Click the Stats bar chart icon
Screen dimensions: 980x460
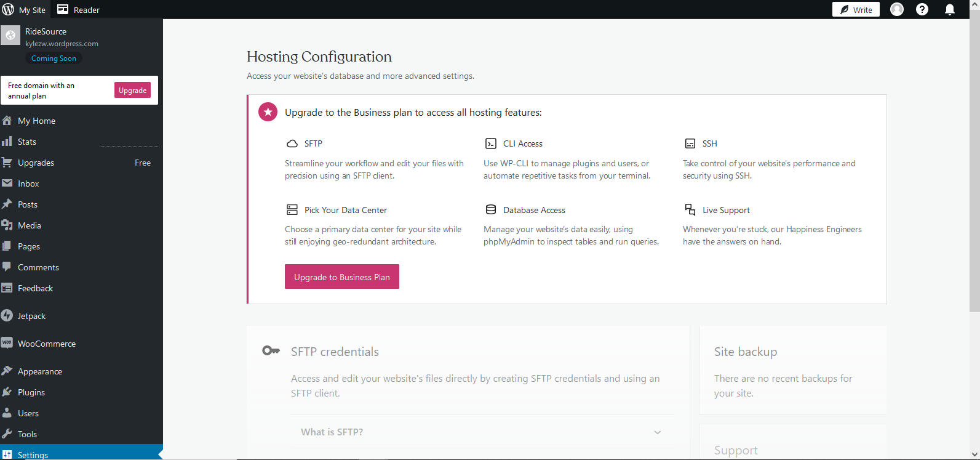tap(7, 142)
